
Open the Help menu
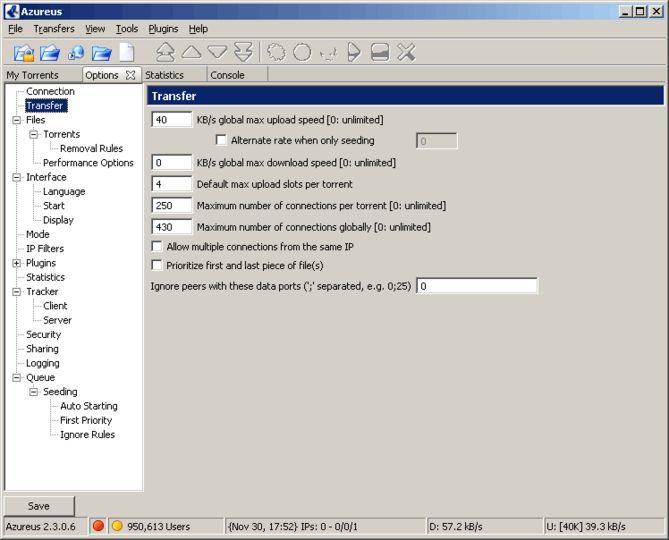pos(198,29)
